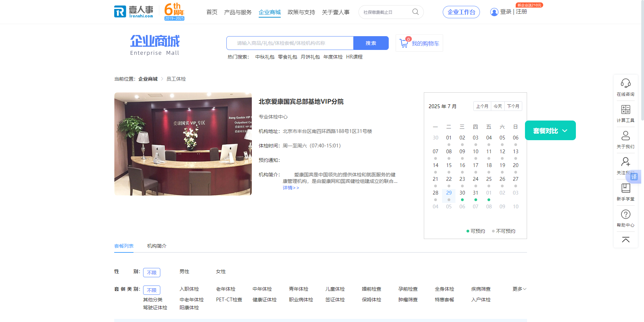The width and height of the screenshot is (644, 322).
Task: Open 政策与支持 menu
Action: pyautogui.click(x=301, y=12)
